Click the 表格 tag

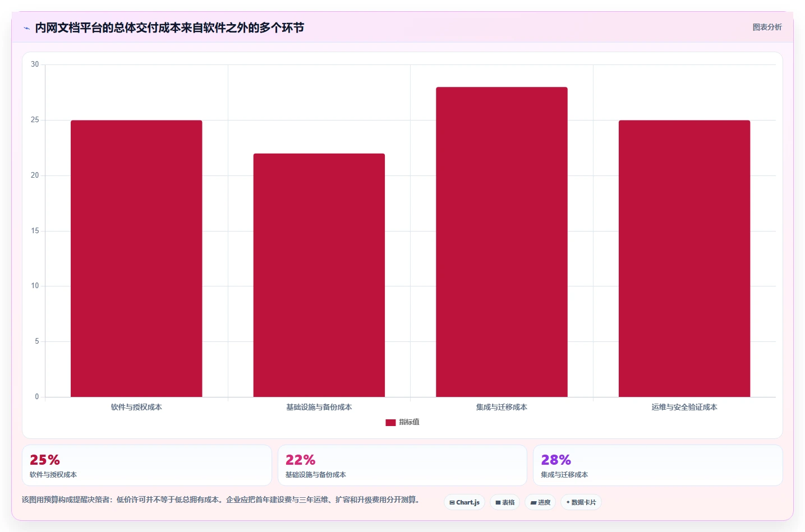(505, 502)
